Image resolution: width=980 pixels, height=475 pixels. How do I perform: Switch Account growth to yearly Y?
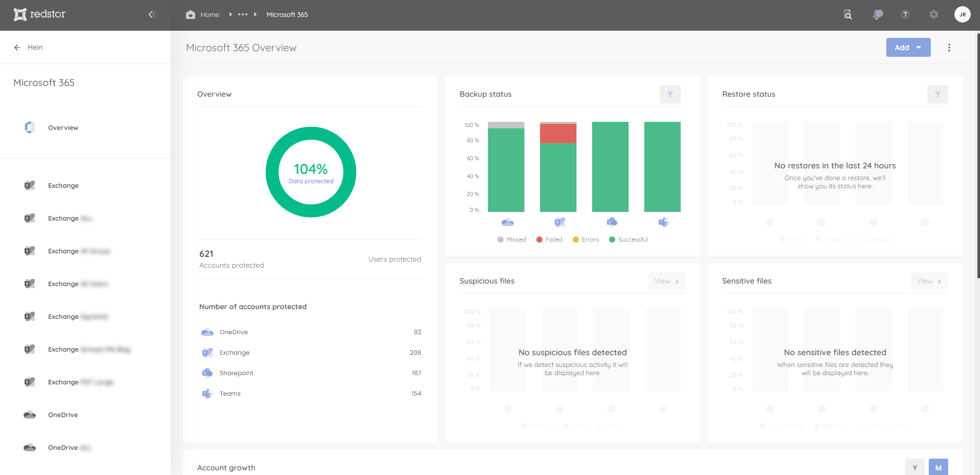(x=915, y=467)
